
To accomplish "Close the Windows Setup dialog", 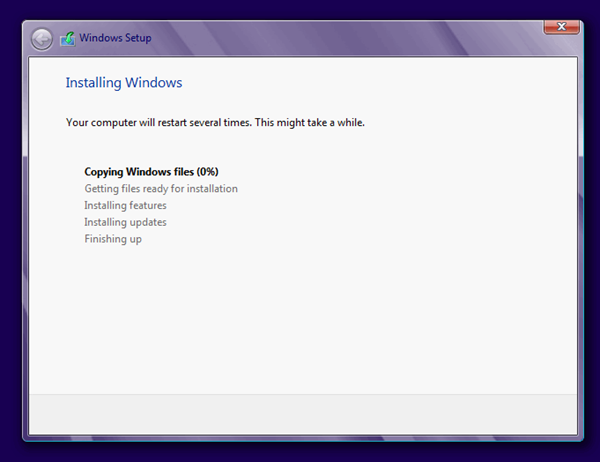I will 561,27.
